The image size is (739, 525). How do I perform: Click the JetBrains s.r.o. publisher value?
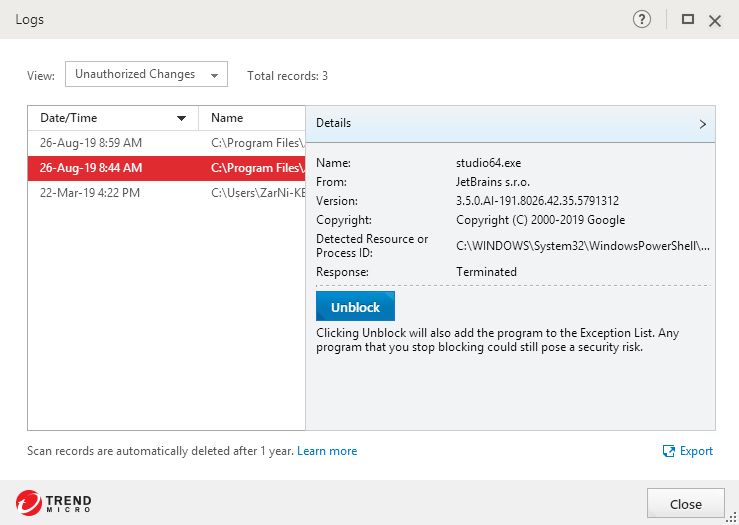[x=493, y=182]
